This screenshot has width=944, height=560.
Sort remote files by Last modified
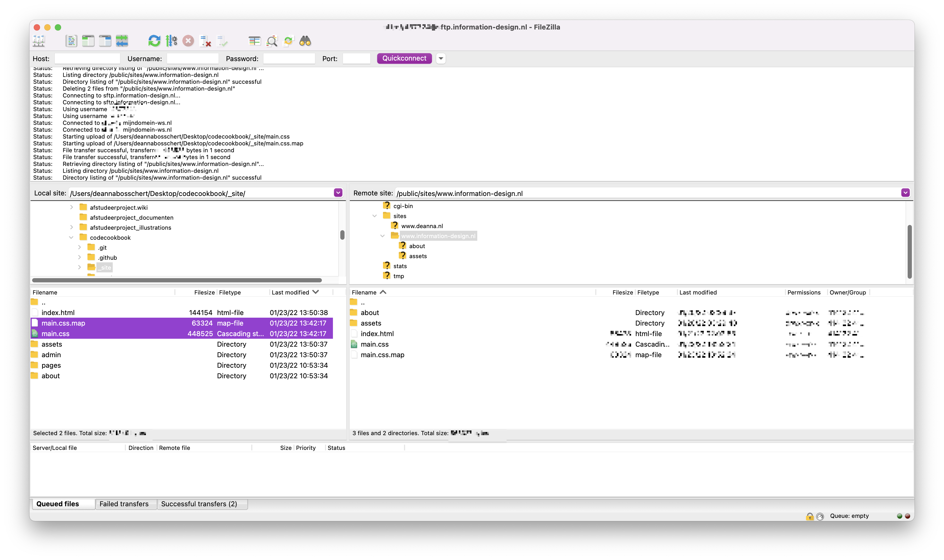click(x=698, y=292)
